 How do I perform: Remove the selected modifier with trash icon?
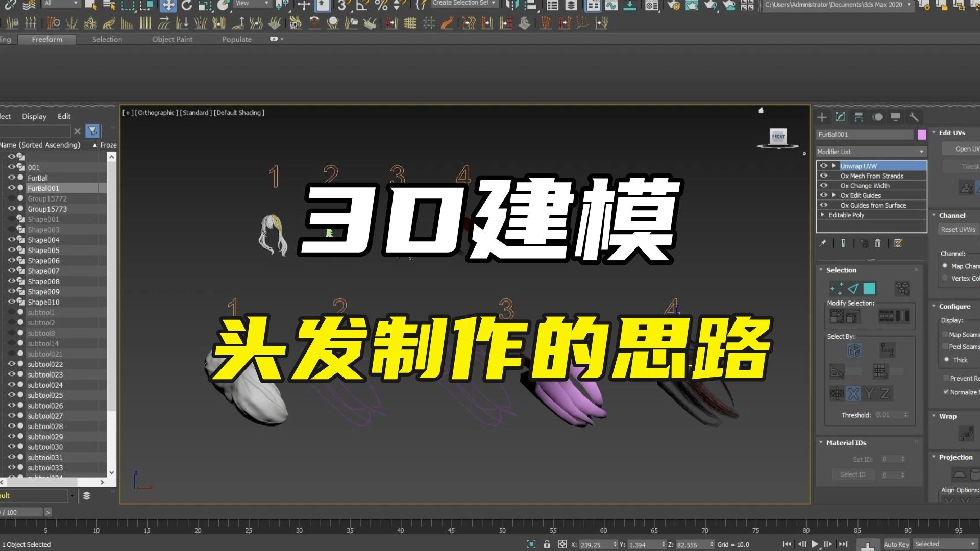tap(878, 243)
